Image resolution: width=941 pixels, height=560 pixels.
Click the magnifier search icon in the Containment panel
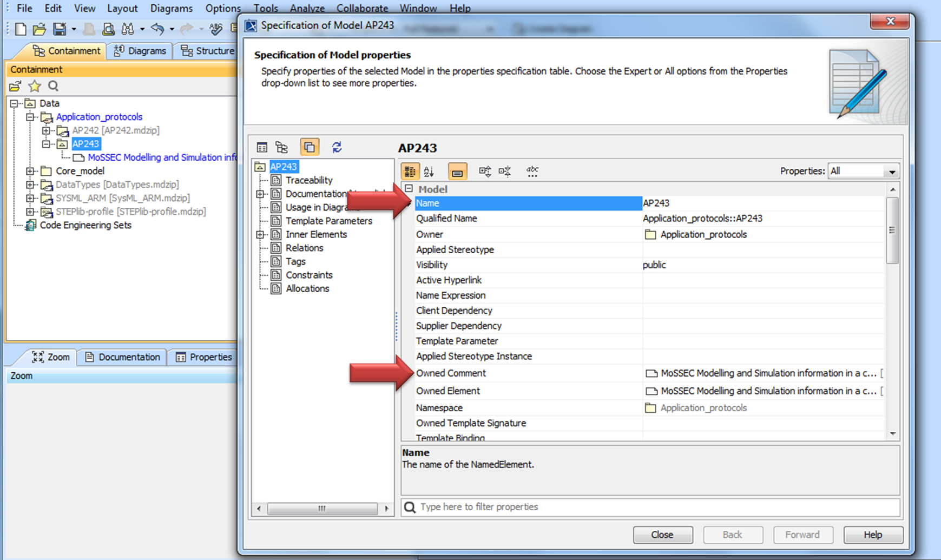53,86
